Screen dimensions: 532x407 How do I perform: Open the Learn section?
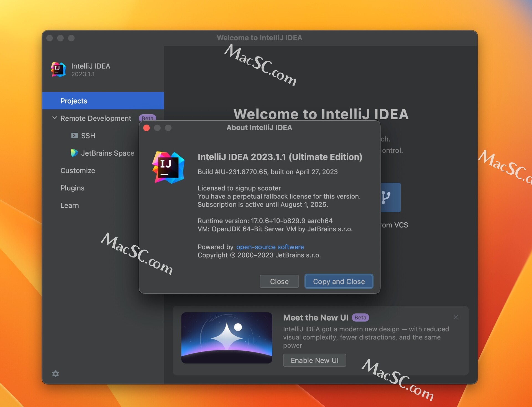(x=70, y=205)
